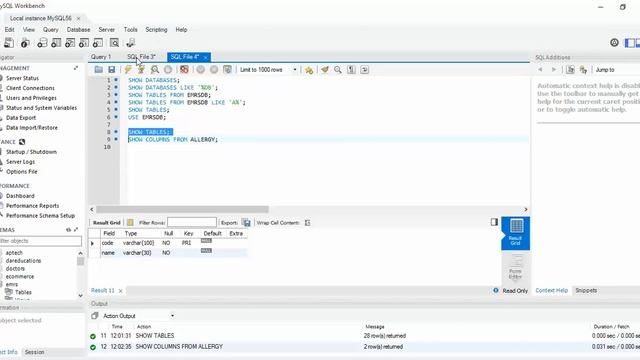Click the create new schema icon
The height and width of the screenshot is (360, 640).
point(42,43)
